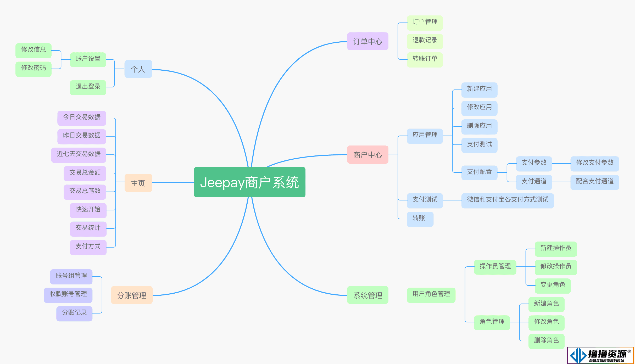Image resolution: width=635 pixels, height=364 pixels.
Task: Select the 支付通道 node
Action: (x=534, y=182)
